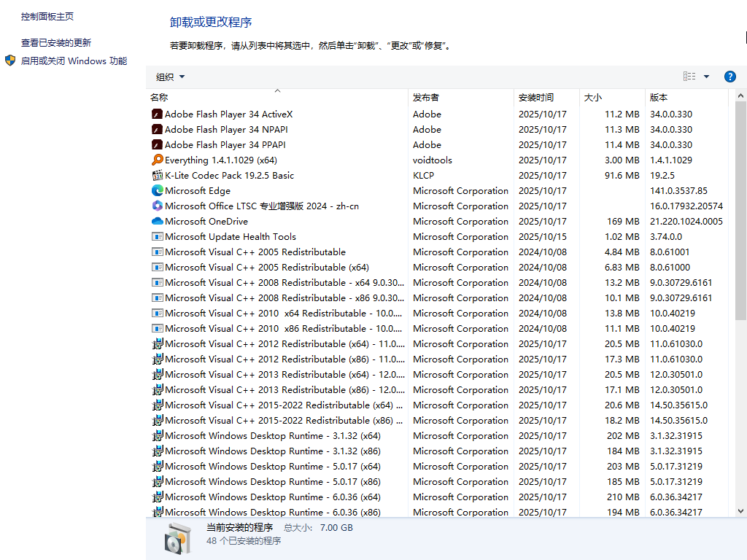Select Microsoft Visual C++ 2005 Redistributable (x64) entry
This screenshot has height=560, width=747.
266,268
